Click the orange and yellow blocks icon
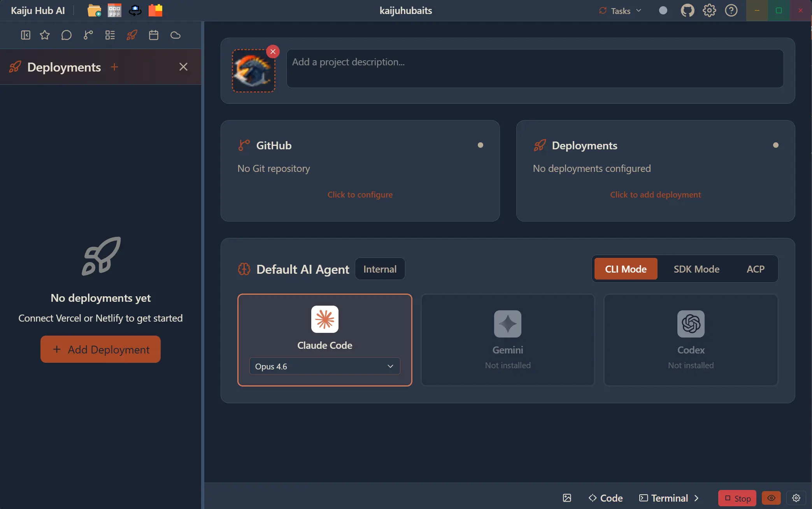 coord(155,10)
